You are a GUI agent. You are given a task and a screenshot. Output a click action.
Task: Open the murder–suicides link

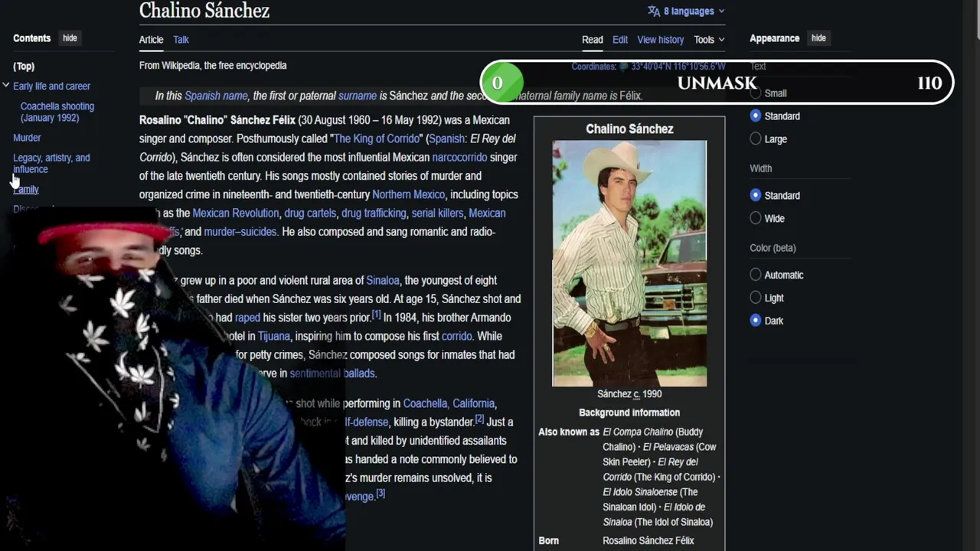click(240, 232)
